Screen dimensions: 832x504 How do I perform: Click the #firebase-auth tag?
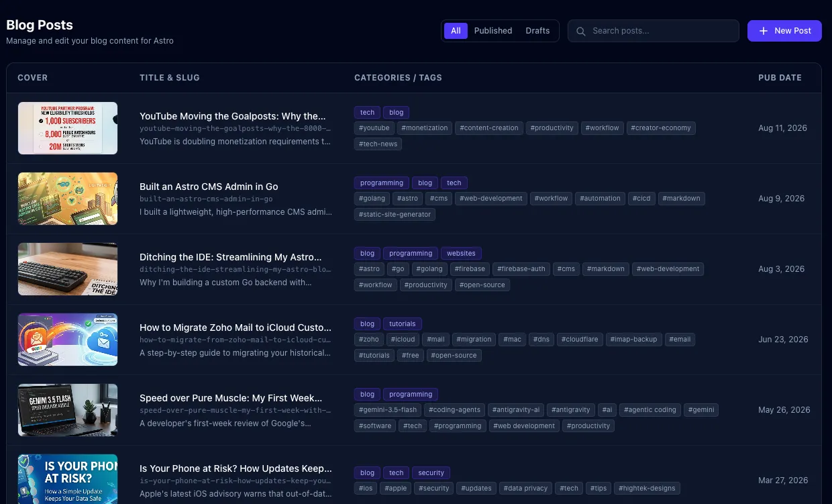[x=521, y=269]
